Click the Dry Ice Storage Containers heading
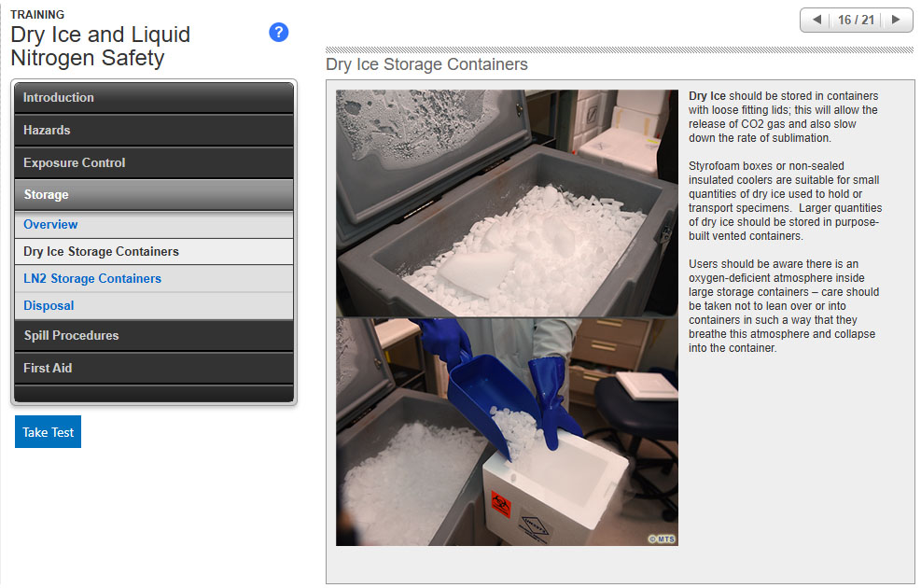Screen dimensions: 921x588 tap(426, 64)
